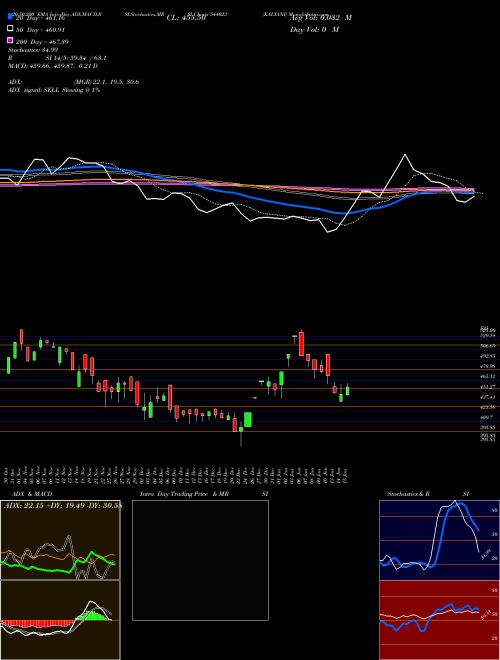Click the 'ADX: 22.15 +DY: 19.49 -DY: 30.58' header
This screenshot has height=660, width=500.
click(x=62, y=506)
